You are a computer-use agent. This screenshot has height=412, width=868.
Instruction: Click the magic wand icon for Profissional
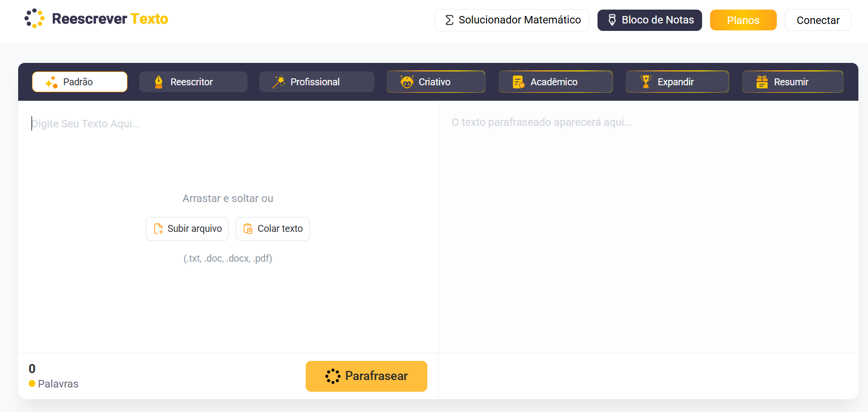click(x=278, y=82)
